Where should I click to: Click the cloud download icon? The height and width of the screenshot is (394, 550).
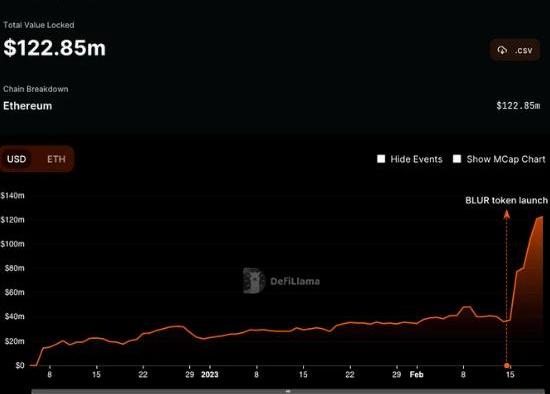tap(502, 50)
